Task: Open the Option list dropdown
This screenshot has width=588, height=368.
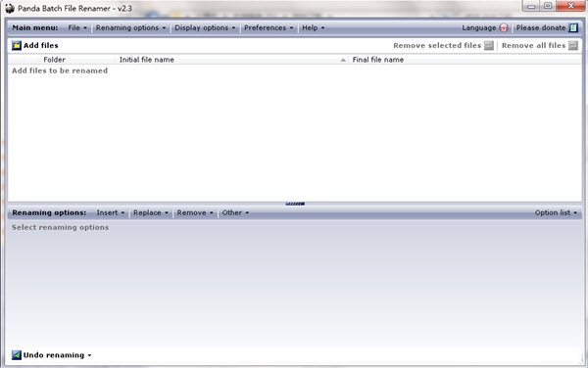Action: pyautogui.click(x=556, y=212)
